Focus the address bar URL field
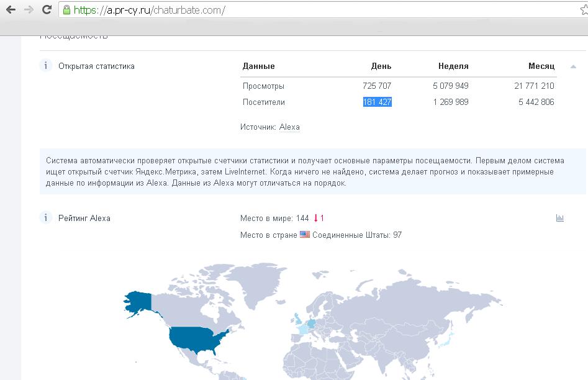The image size is (588, 380). click(310, 11)
